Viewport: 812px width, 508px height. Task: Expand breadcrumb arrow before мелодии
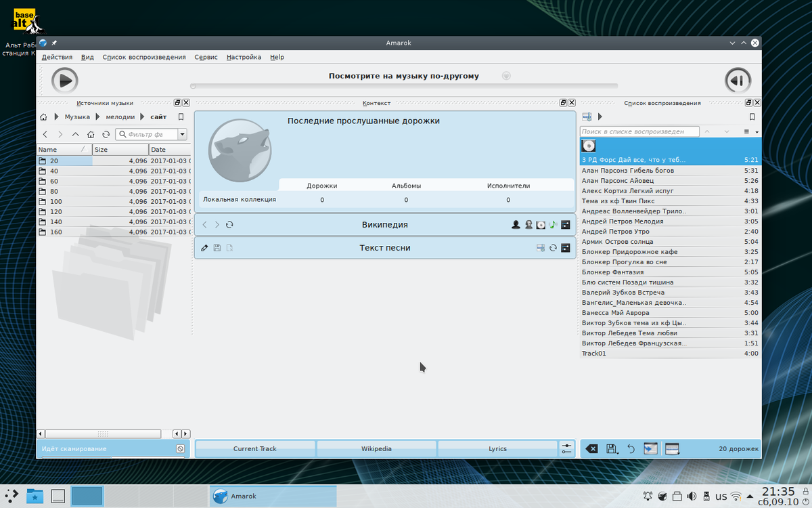(97, 117)
